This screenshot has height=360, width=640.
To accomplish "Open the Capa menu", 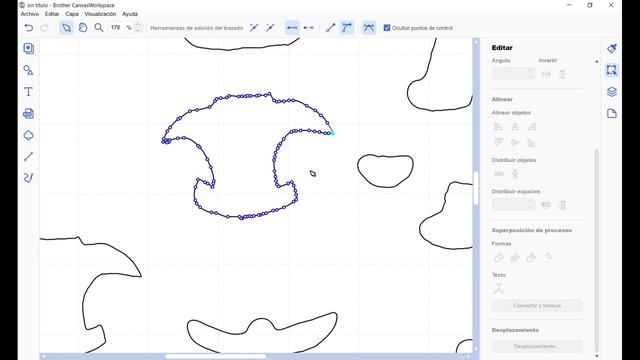I will [72, 14].
